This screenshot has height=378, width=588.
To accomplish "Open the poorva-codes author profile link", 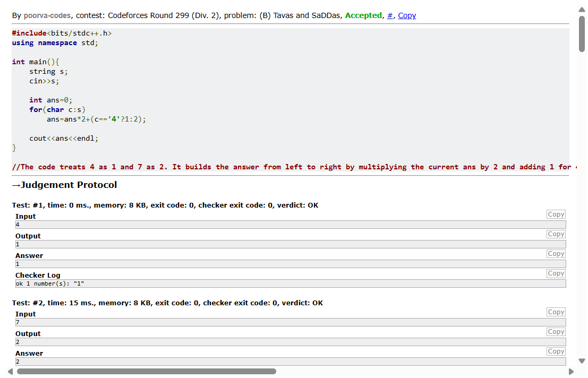I will point(47,15).
